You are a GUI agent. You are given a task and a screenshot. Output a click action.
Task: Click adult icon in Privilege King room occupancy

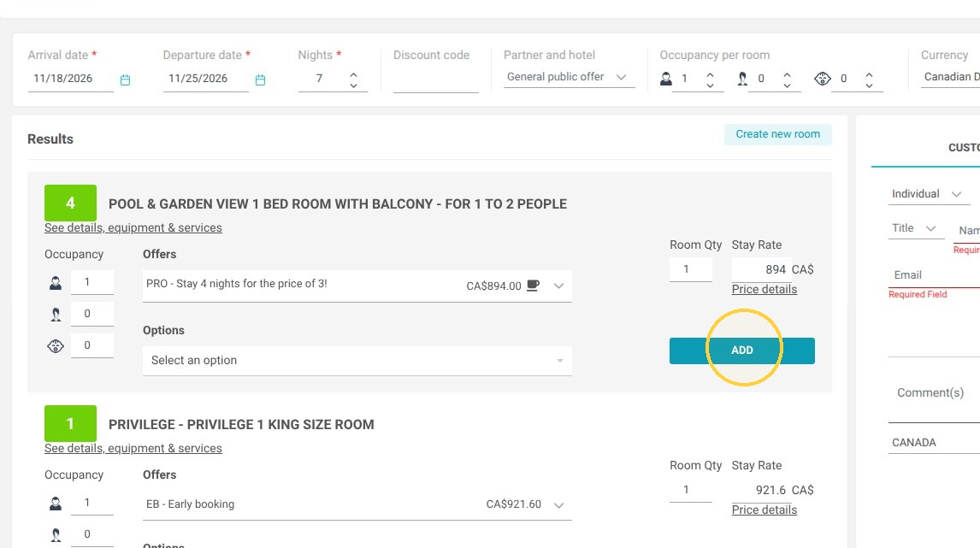[x=56, y=504]
